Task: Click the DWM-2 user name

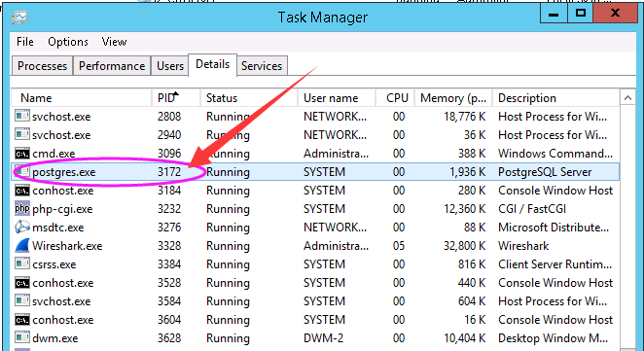Action: 323,338
